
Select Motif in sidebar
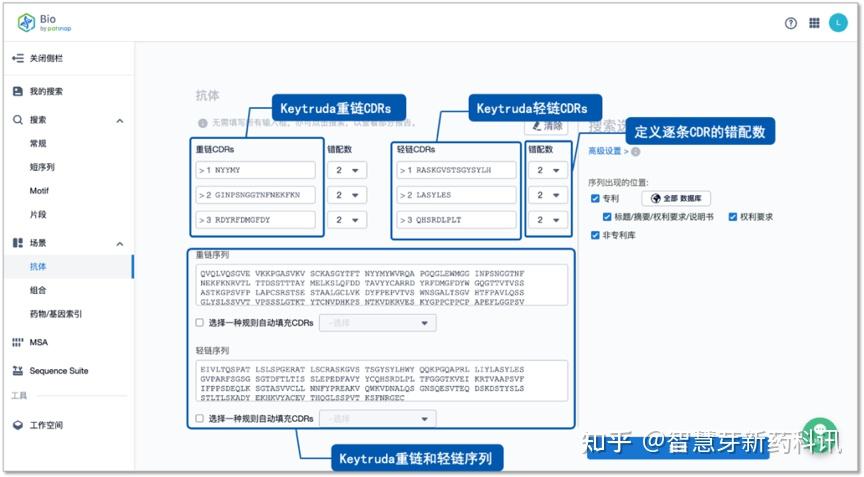39,191
